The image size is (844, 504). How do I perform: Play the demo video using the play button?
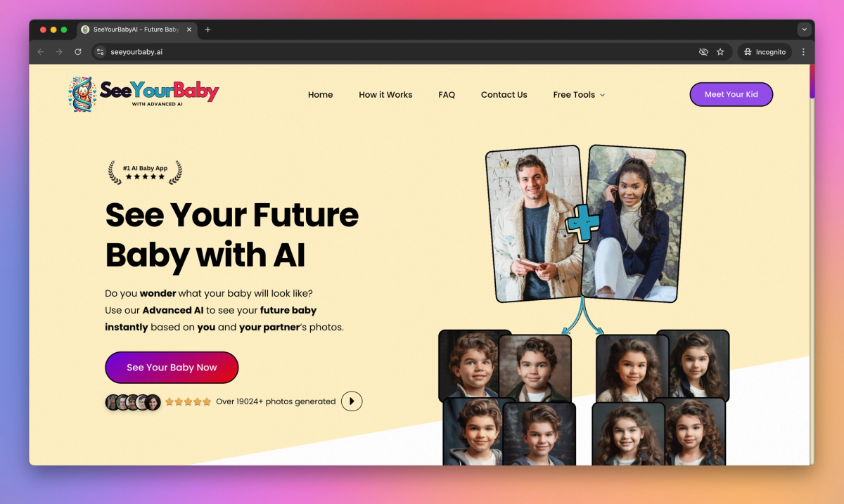pyautogui.click(x=352, y=401)
